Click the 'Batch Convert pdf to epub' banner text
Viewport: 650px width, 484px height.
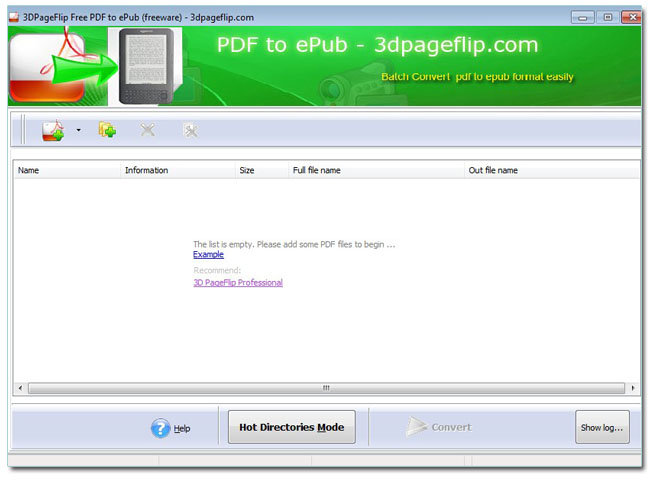pyautogui.click(x=477, y=77)
